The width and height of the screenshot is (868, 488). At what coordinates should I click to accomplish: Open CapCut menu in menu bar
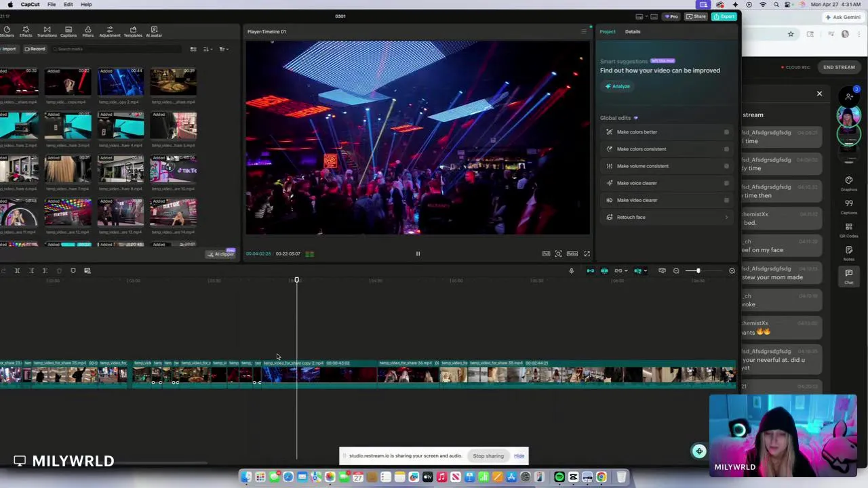point(30,4)
